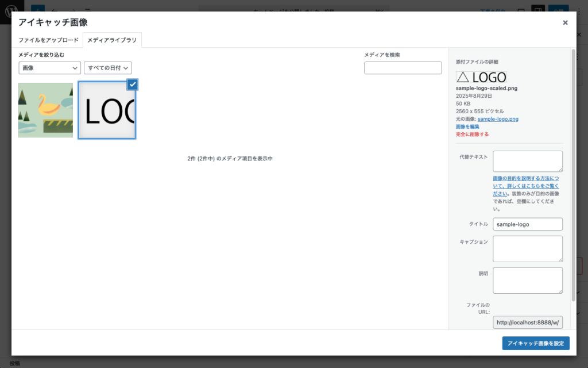The image size is (588, 368).
Task: Focus the タイトル field containing sample-logo
Action: pyautogui.click(x=528, y=224)
